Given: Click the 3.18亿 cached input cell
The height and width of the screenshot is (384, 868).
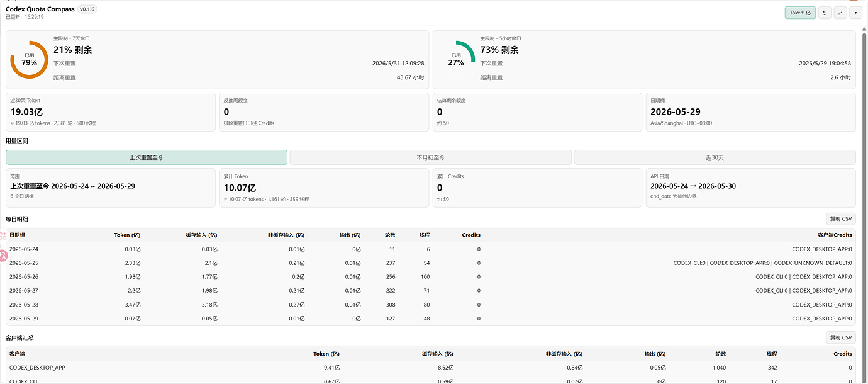Looking at the screenshot, I should point(208,305).
